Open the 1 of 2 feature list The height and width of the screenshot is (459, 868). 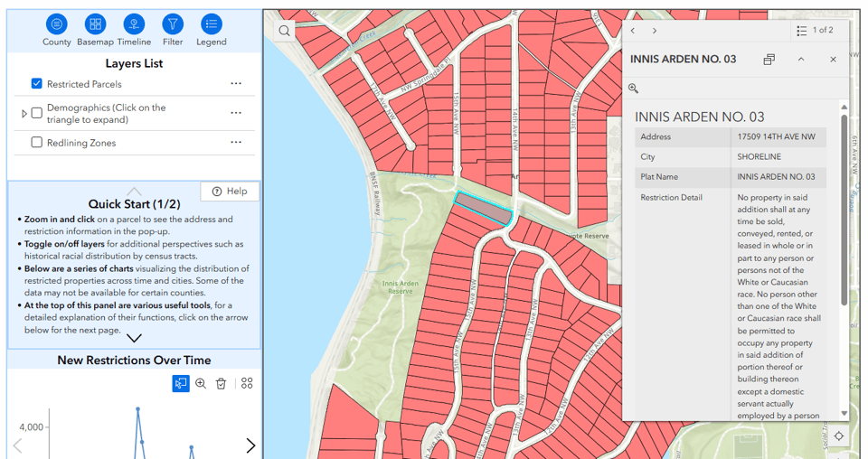[x=816, y=31]
